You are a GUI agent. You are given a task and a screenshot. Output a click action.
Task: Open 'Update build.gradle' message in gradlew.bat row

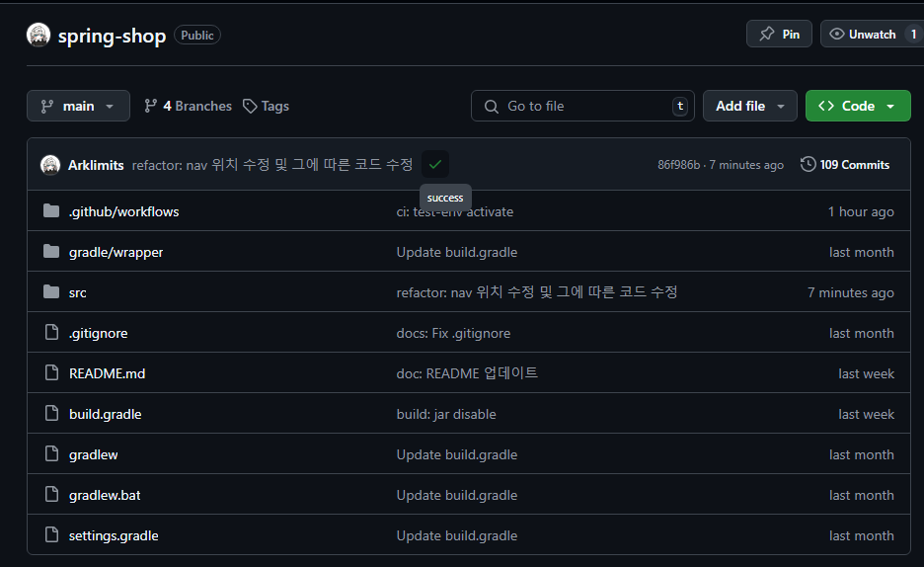tap(457, 495)
